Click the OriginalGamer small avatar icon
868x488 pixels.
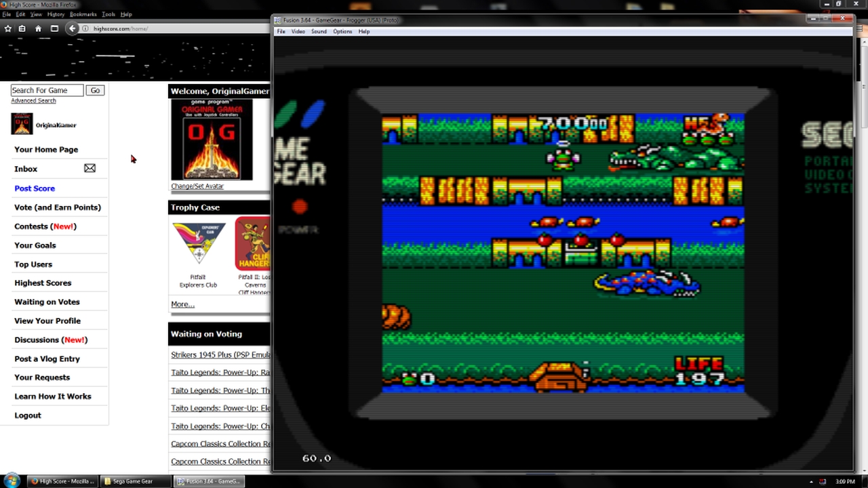(x=22, y=124)
